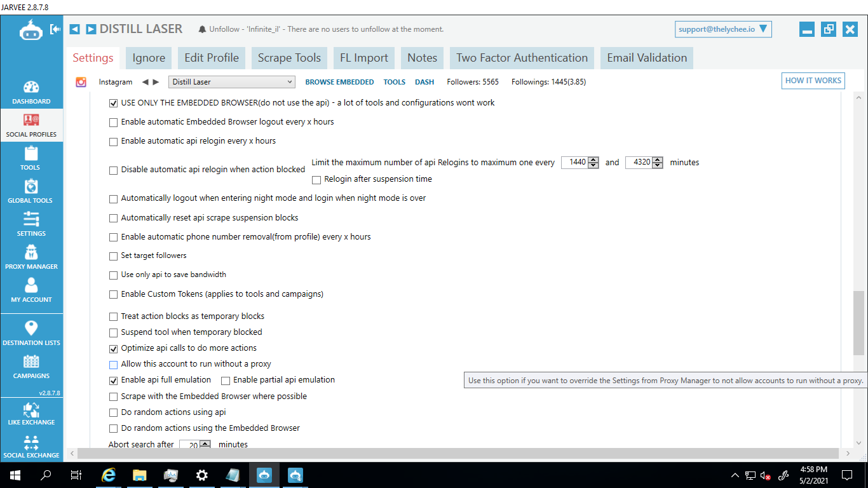Open the Tools sidebar section
Viewport: 868px width, 488px height.
pyautogui.click(x=31, y=158)
